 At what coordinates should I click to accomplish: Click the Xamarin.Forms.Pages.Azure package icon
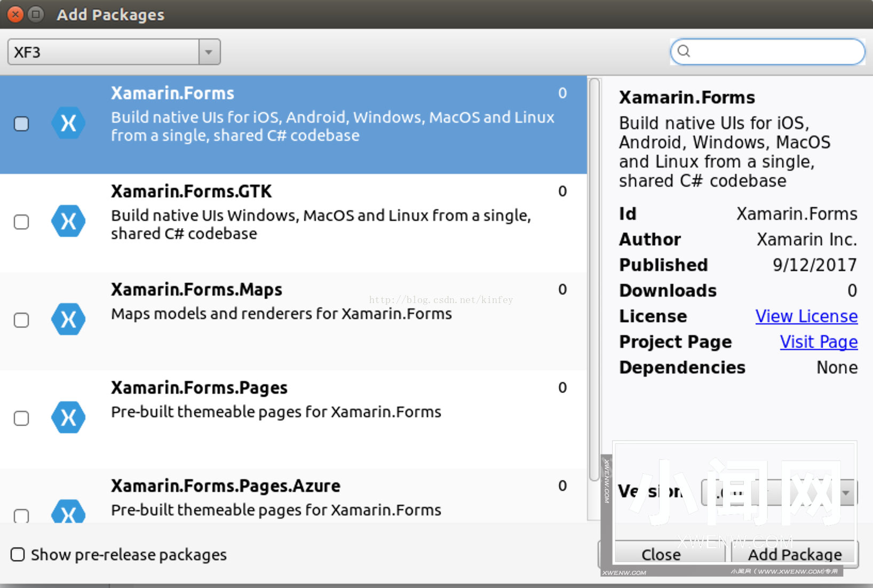click(x=68, y=511)
